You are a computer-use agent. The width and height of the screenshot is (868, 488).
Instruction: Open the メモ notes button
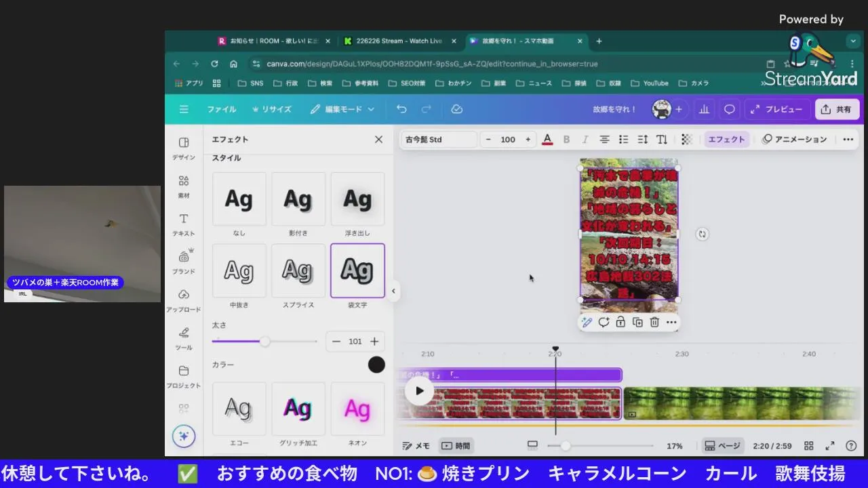[x=416, y=446]
